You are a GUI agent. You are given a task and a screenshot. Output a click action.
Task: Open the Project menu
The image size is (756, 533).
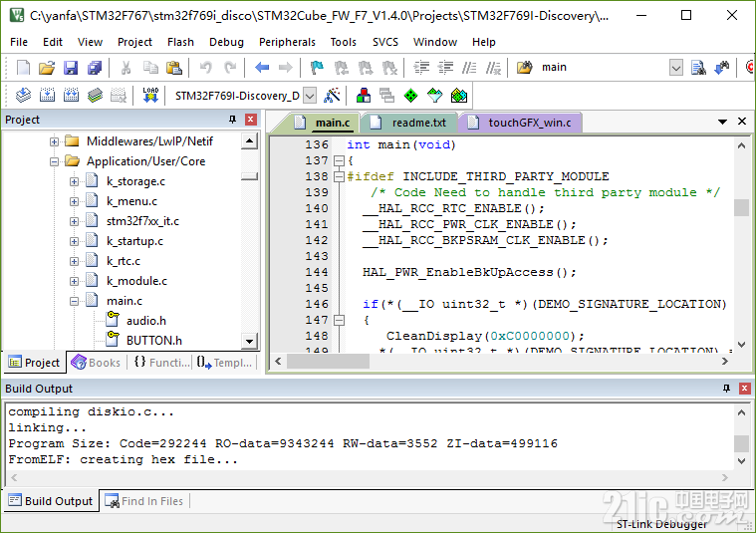[134, 43]
